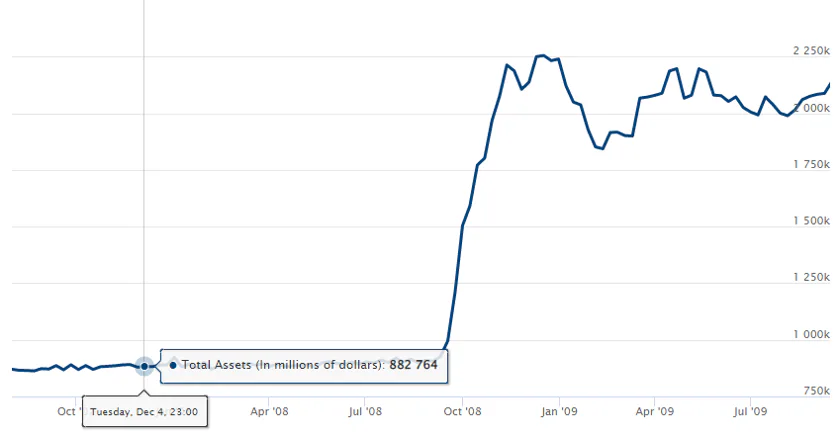The height and width of the screenshot is (438, 840).
Task: Click the blue series dot inside tooltip
Action: click(x=172, y=365)
